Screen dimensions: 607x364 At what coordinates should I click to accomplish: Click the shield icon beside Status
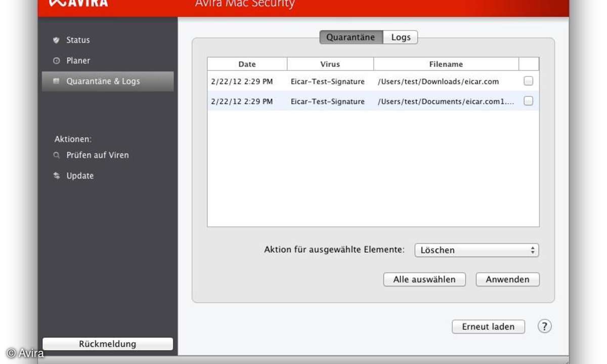click(x=57, y=40)
